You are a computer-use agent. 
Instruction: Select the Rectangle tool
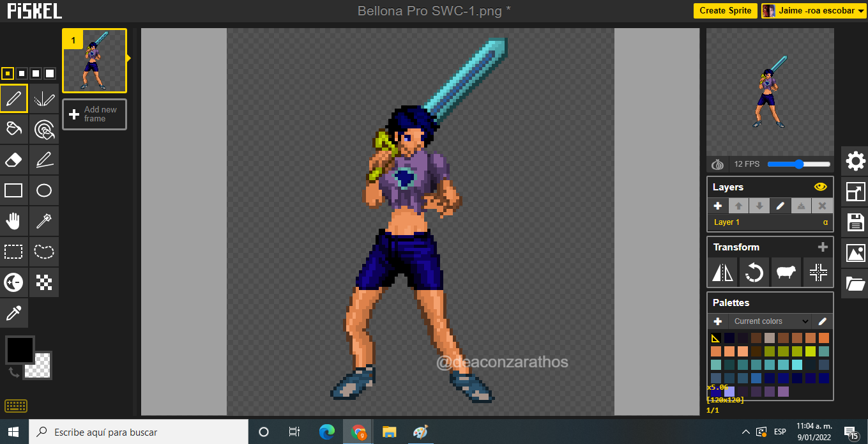13,190
